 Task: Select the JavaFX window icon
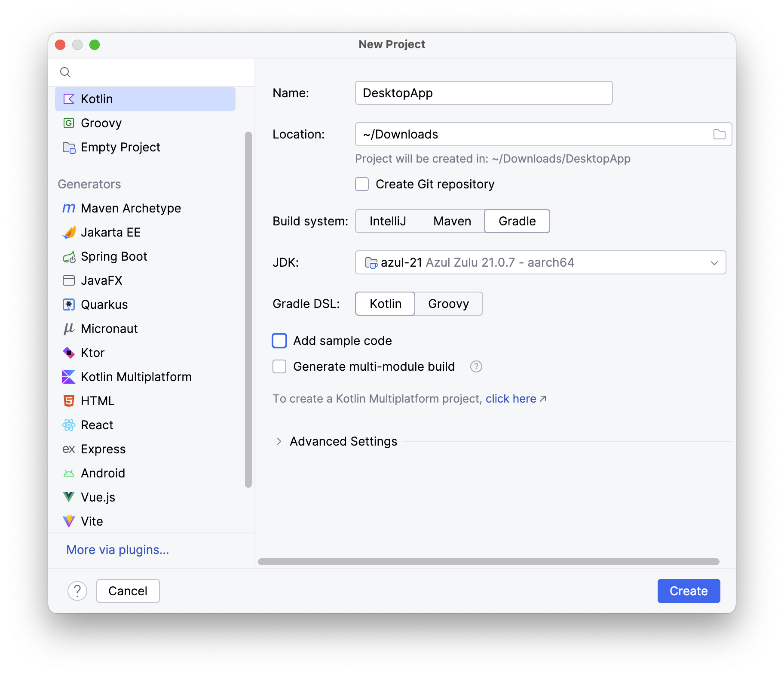[69, 280]
